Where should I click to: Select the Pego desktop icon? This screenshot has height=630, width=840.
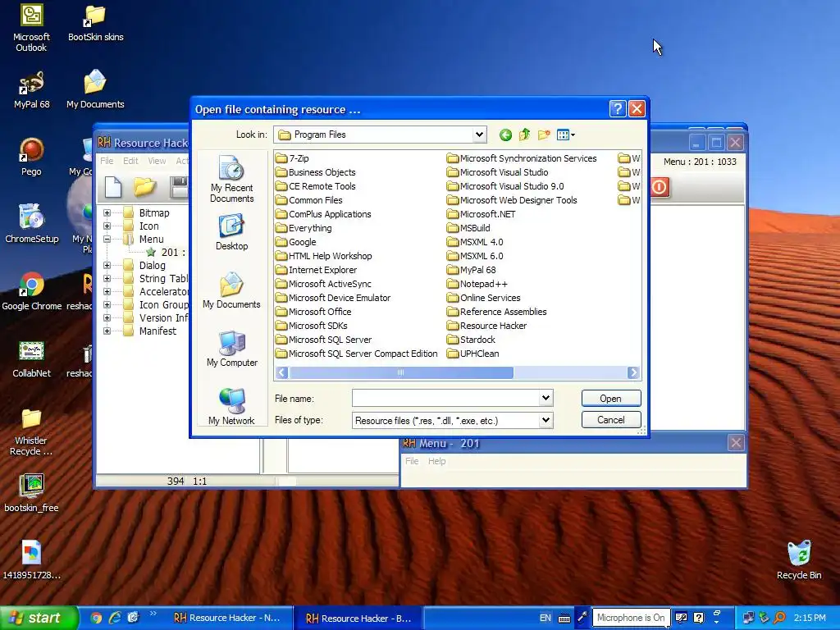31,157
